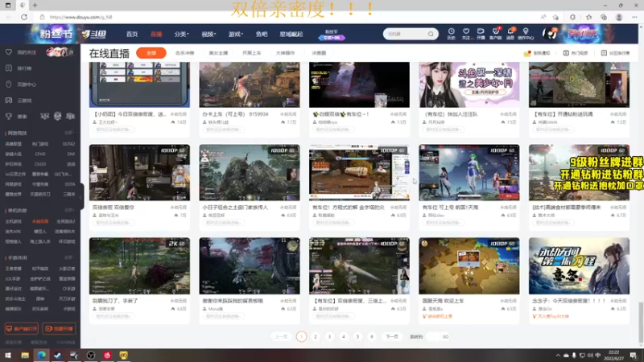This screenshot has height=362, width=644.
Task: Click the search magnifier icon
Action: tap(431, 34)
